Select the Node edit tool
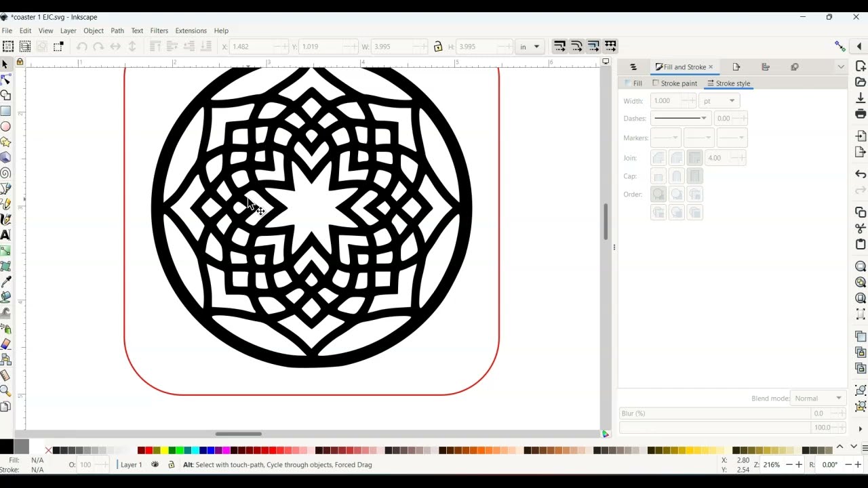Image resolution: width=868 pixels, height=488 pixels. tap(5, 80)
